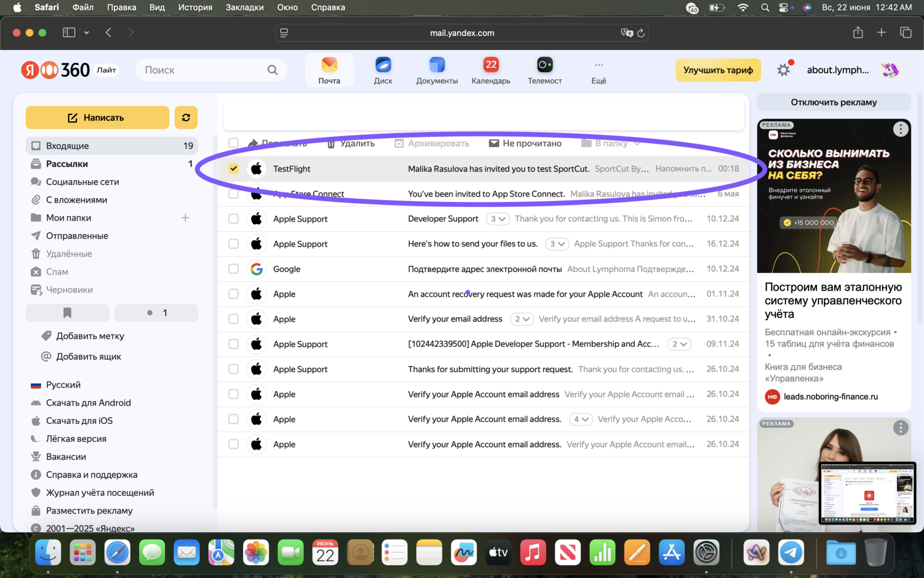This screenshot has height=578, width=924.
Task: Open the Закладки menu
Action: tap(245, 8)
